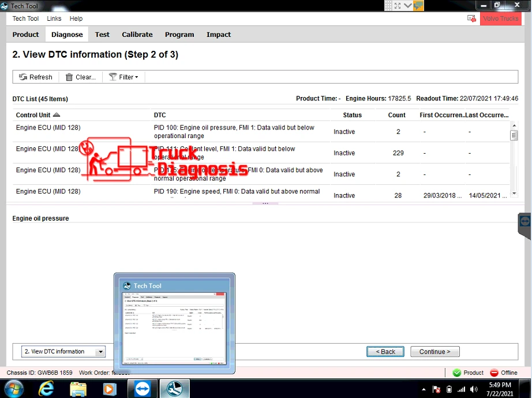Click the DTC list scroll up arrow
The height and width of the screenshot is (398, 532).
[x=514, y=125]
